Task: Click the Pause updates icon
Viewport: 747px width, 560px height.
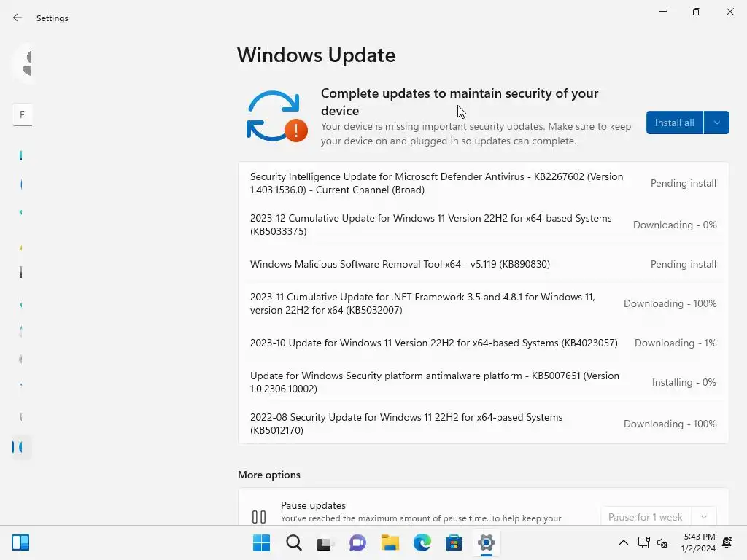Action: pos(259,516)
